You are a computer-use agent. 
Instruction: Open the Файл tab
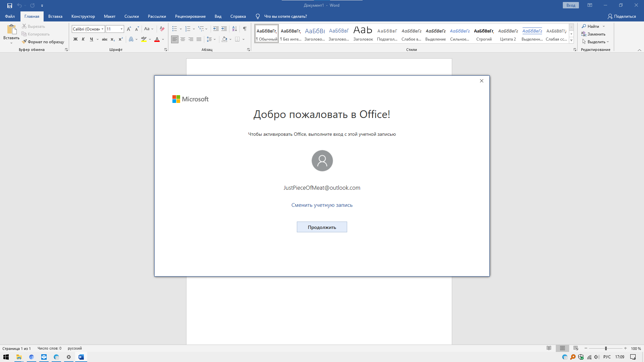tap(10, 16)
